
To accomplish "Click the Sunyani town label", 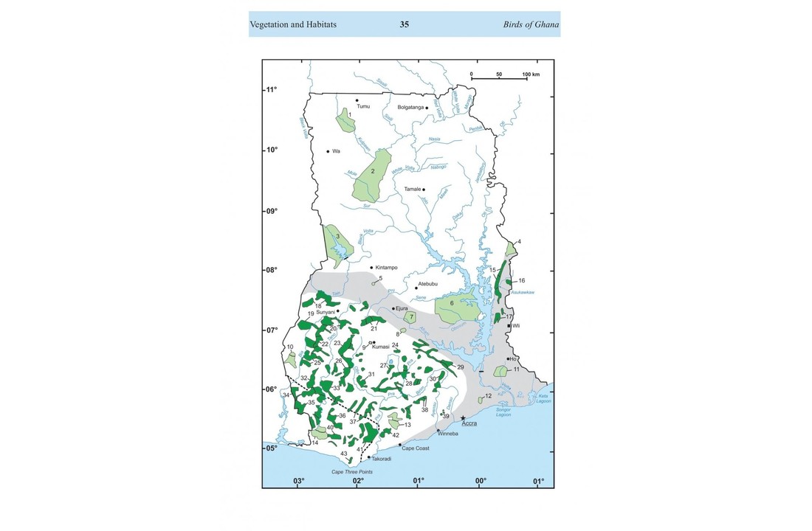I will [326, 311].
